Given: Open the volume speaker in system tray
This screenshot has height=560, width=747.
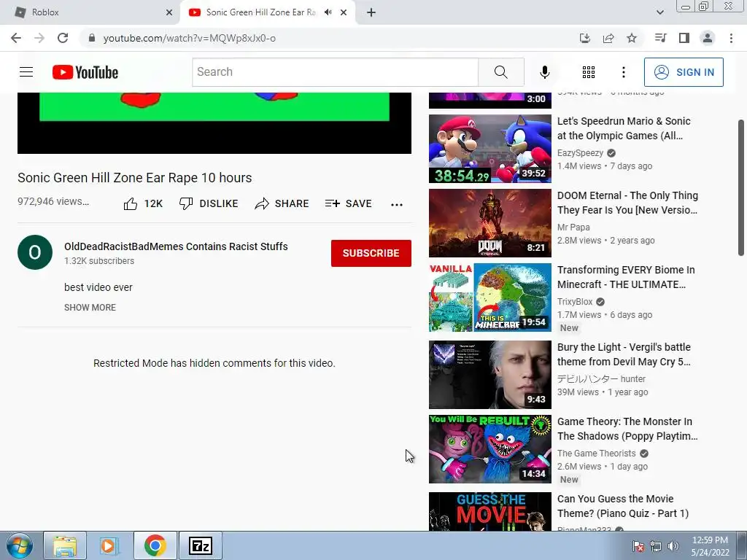Looking at the screenshot, I should coord(673,546).
